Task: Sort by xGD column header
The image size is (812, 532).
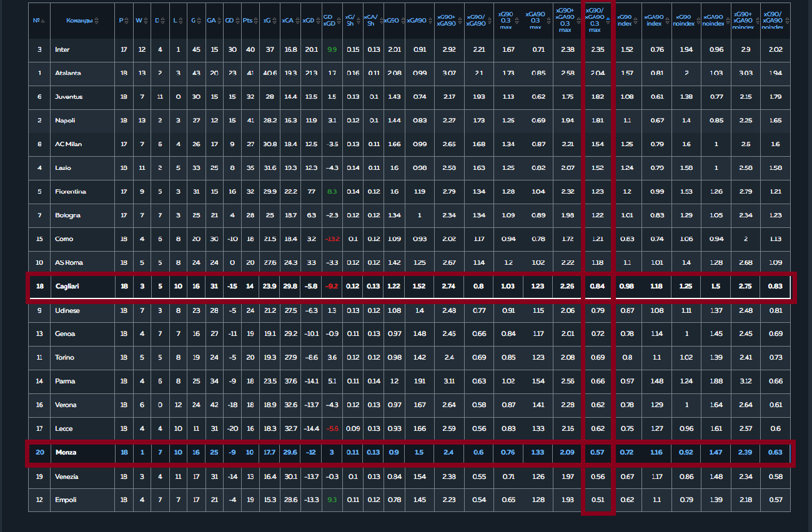Action: pyautogui.click(x=310, y=21)
